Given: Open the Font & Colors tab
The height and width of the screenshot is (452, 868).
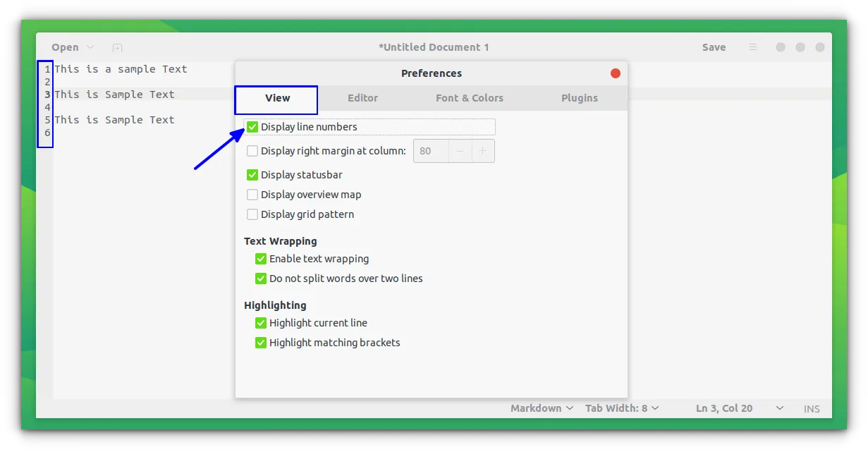Looking at the screenshot, I should coord(470,99).
